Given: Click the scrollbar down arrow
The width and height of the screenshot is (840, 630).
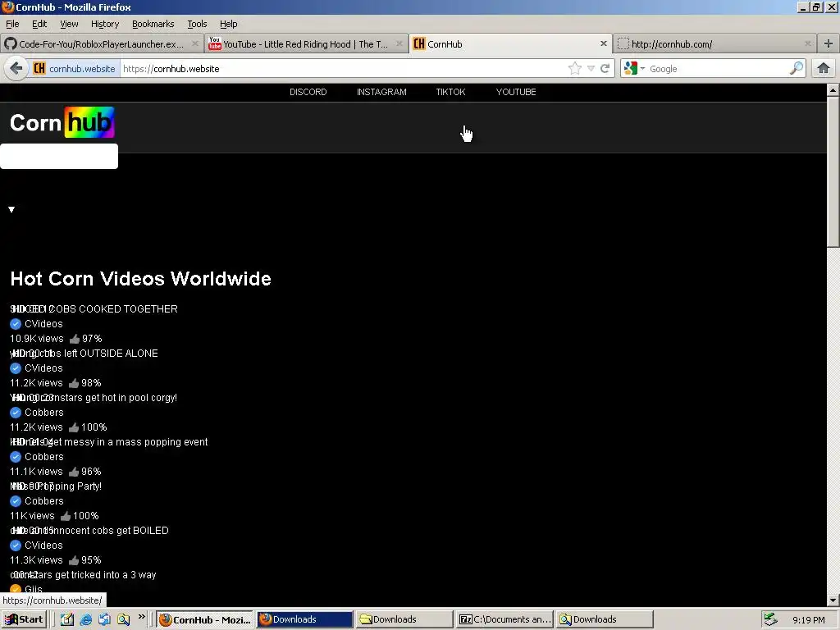Looking at the screenshot, I should tap(833, 600).
